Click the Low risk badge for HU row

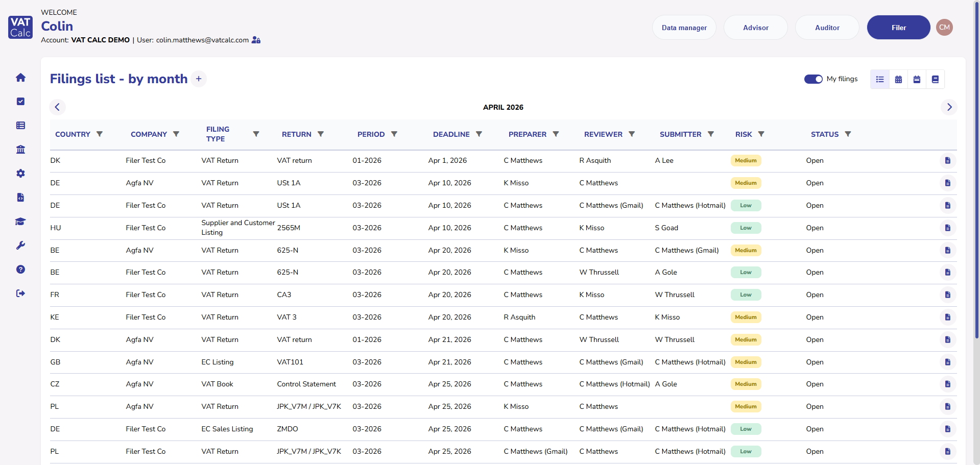(746, 228)
